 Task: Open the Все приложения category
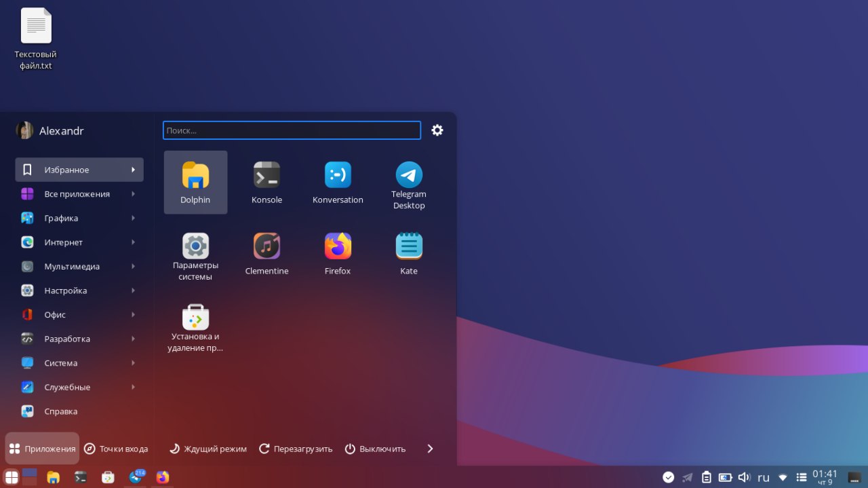tap(79, 194)
